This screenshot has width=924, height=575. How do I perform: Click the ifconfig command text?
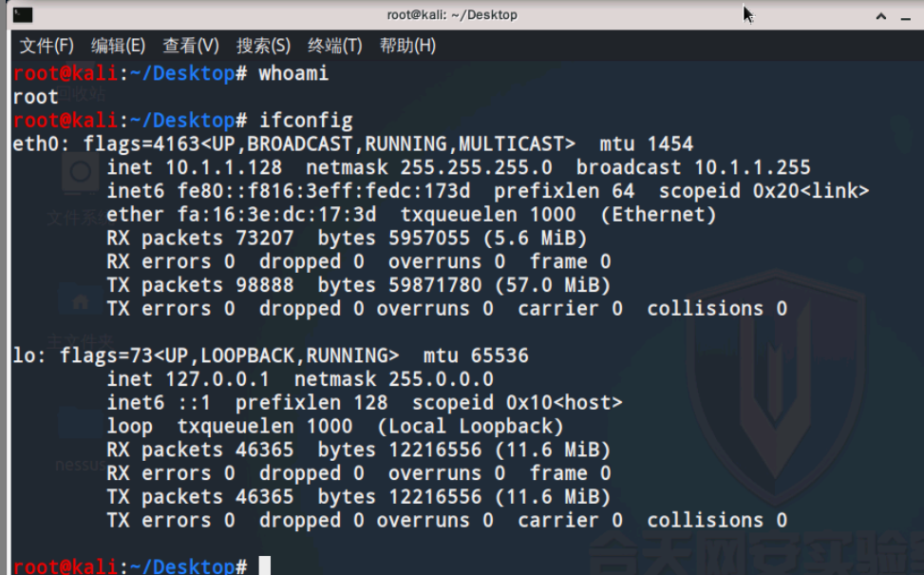click(x=306, y=121)
